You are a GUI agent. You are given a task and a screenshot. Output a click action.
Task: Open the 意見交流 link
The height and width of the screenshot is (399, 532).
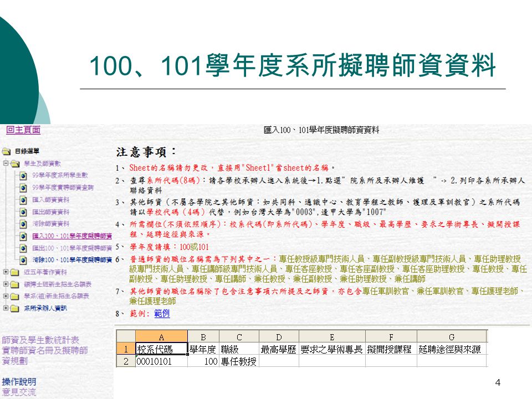19,392
